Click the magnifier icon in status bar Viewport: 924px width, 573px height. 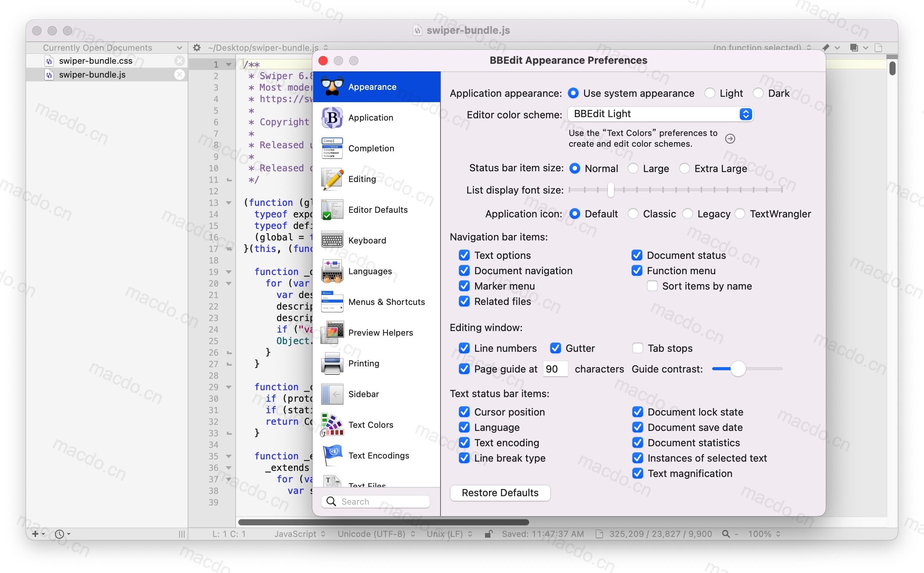pos(726,534)
